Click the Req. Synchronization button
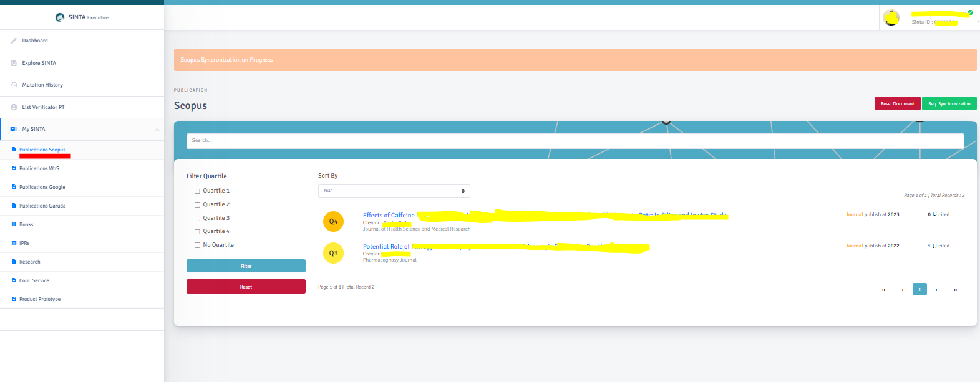 (949, 103)
